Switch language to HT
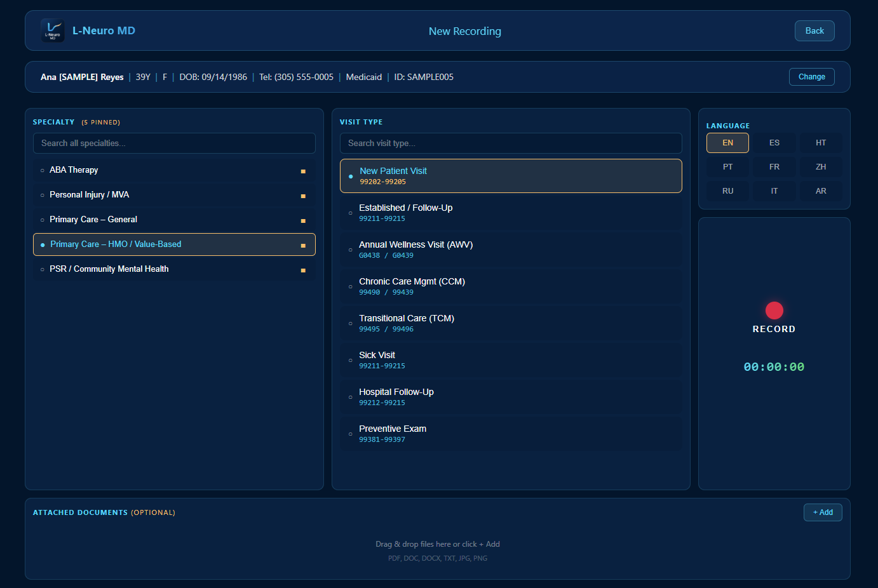The width and height of the screenshot is (878, 588). point(820,143)
